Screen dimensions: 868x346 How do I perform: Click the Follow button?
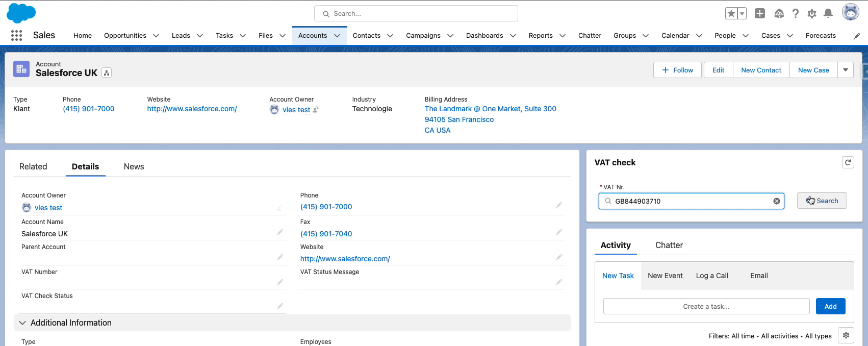point(677,70)
